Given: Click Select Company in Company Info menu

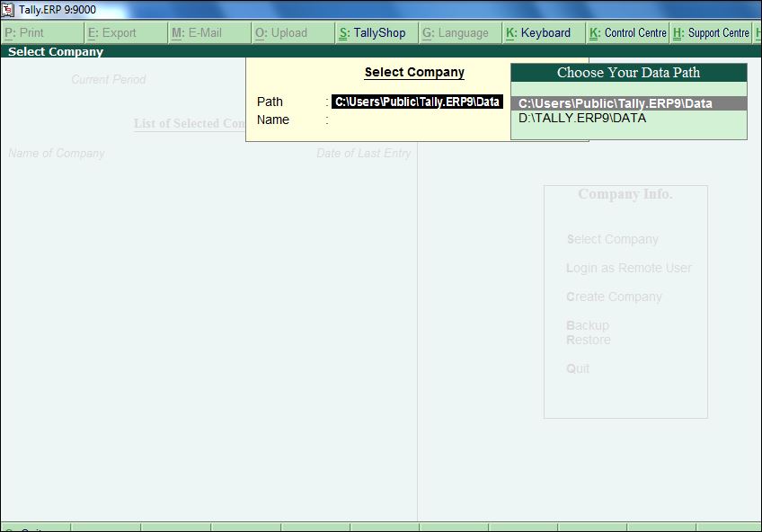Looking at the screenshot, I should point(612,239).
